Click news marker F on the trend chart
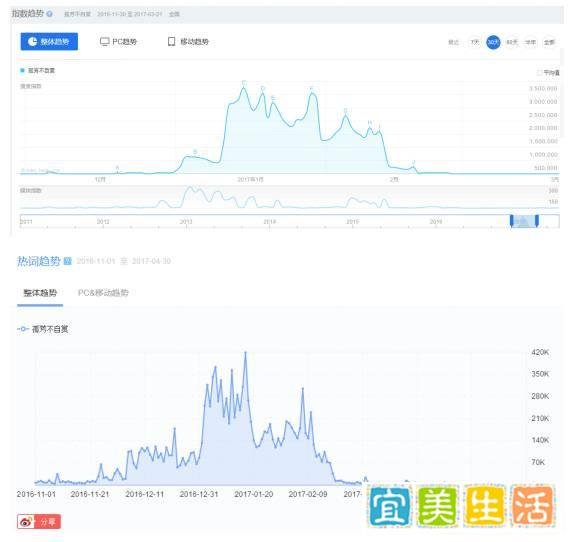572x542 pixels. point(311,88)
